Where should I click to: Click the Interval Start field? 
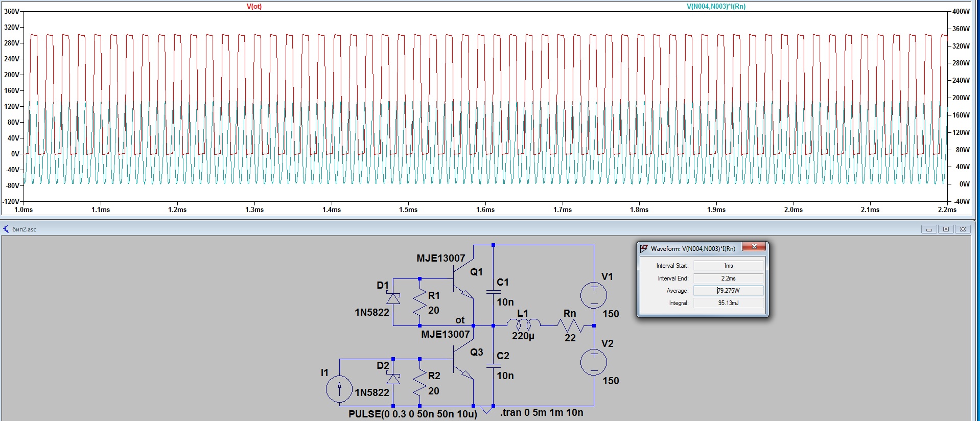[728, 266]
